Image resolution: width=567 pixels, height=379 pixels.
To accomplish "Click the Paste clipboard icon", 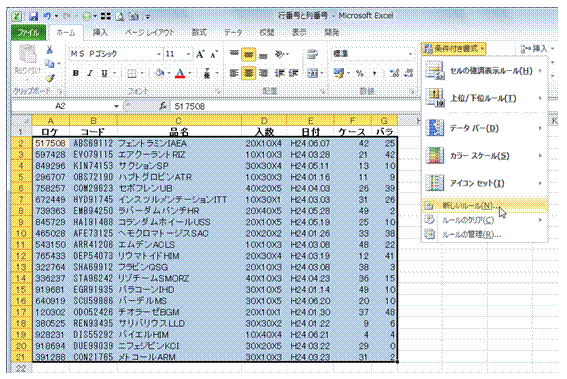I will click(27, 54).
